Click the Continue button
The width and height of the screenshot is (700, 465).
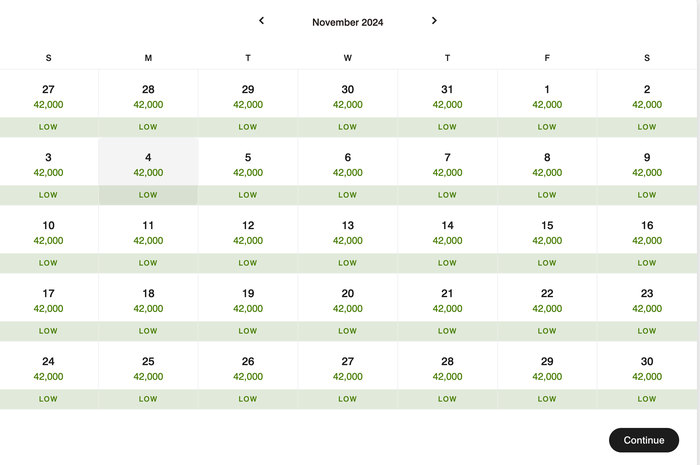644,440
